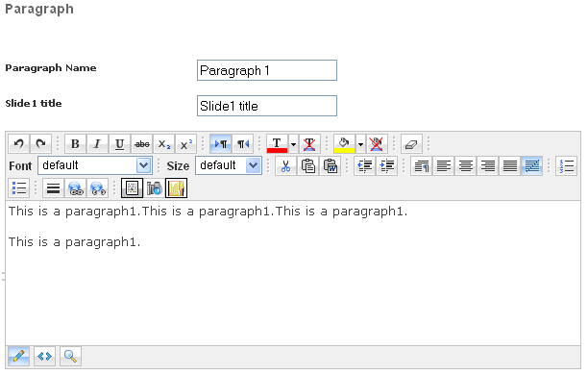Image resolution: width=588 pixels, height=375 pixels.
Task: Click the Paragraph Name input field
Action: pos(267,70)
